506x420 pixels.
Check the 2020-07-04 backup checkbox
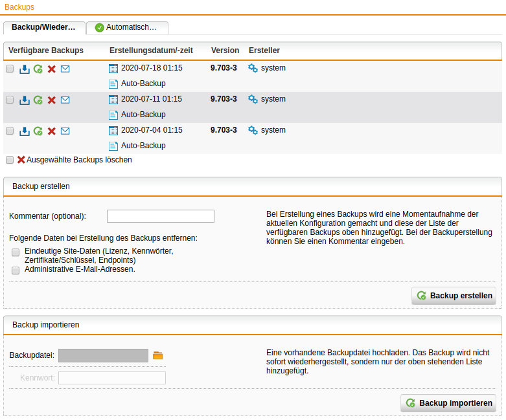(10, 131)
